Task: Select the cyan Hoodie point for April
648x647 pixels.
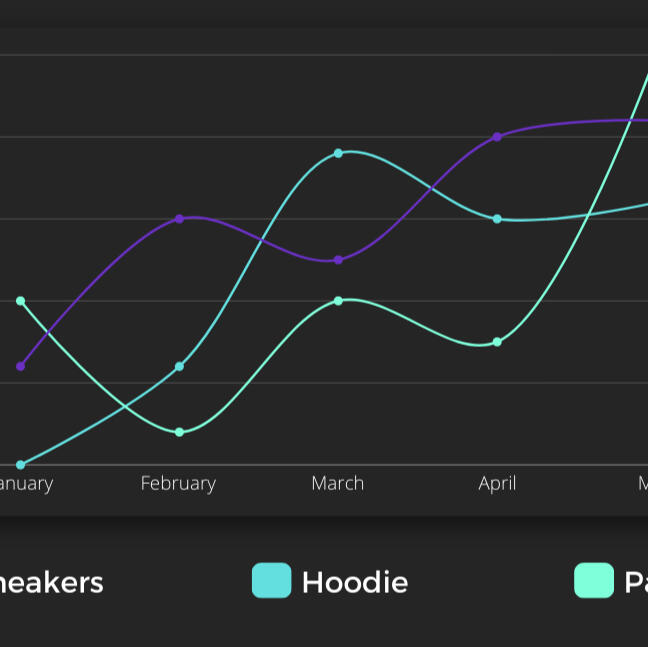Action: [497, 219]
